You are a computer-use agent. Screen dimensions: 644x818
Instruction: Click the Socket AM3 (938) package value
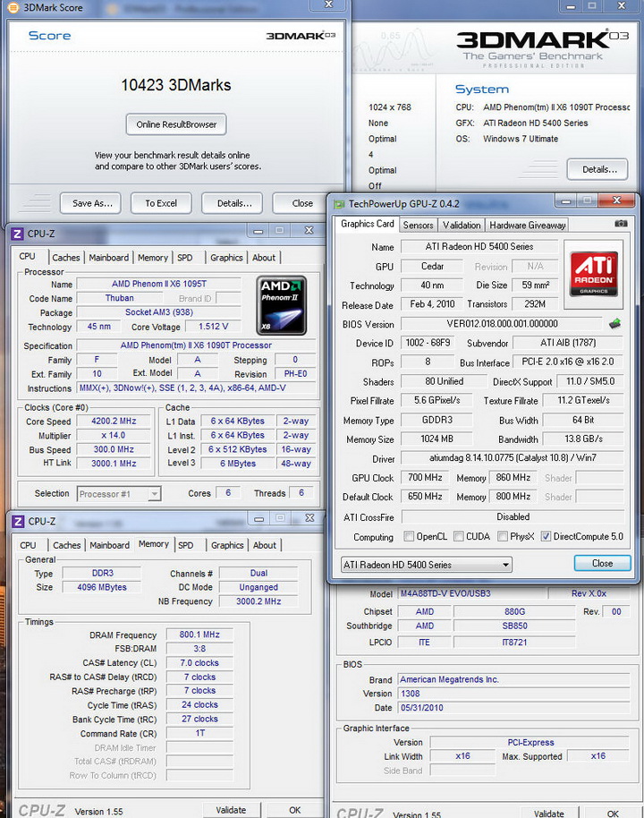(159, 312)
